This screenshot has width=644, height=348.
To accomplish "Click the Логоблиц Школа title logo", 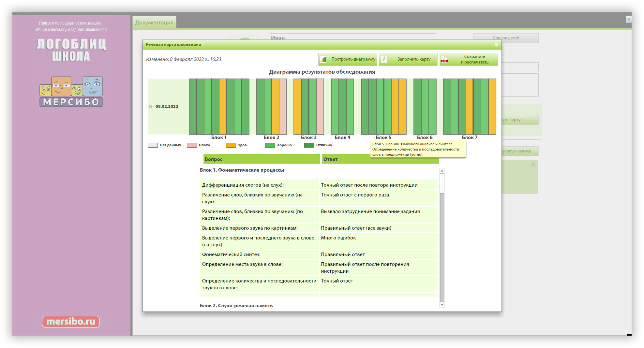I will click(71, 50).
